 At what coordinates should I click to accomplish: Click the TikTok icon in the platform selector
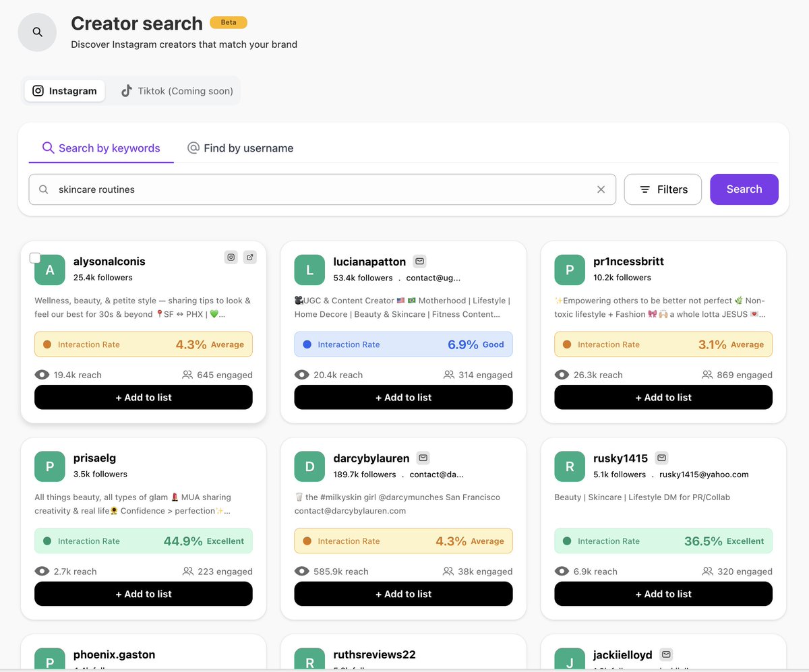tap(126, 90)
